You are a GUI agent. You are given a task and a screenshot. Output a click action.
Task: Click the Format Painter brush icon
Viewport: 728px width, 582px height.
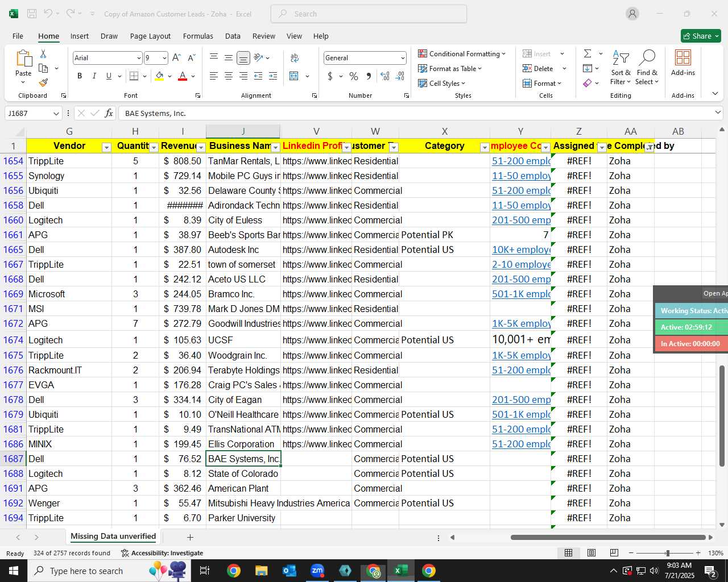pos(43,82)
